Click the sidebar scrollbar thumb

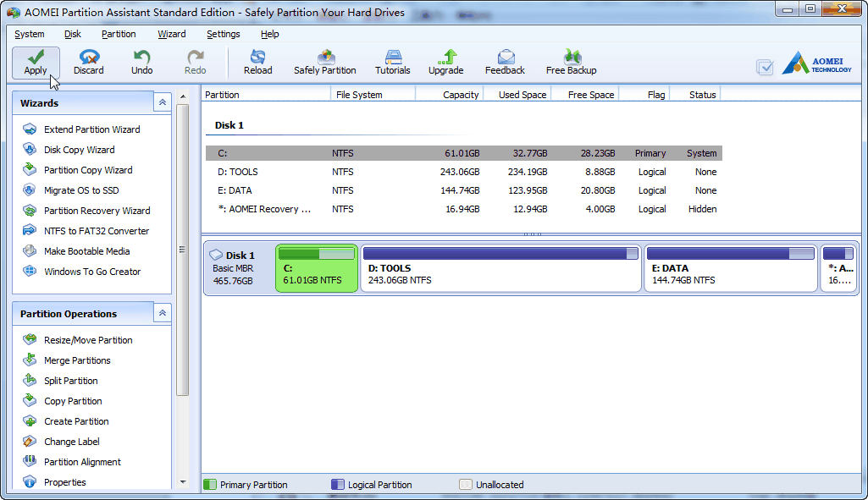coord(183,250)
